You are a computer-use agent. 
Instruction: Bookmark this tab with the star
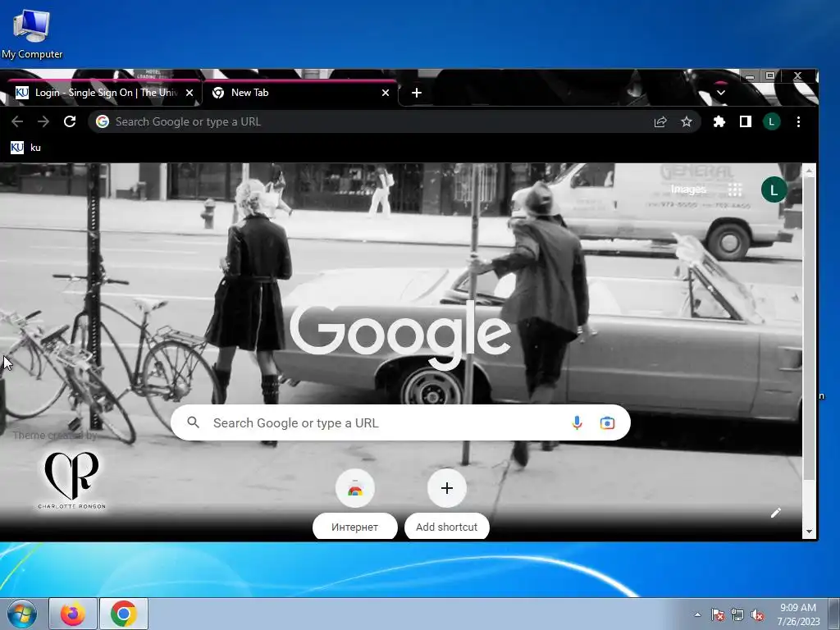click(x=687, y=121)
